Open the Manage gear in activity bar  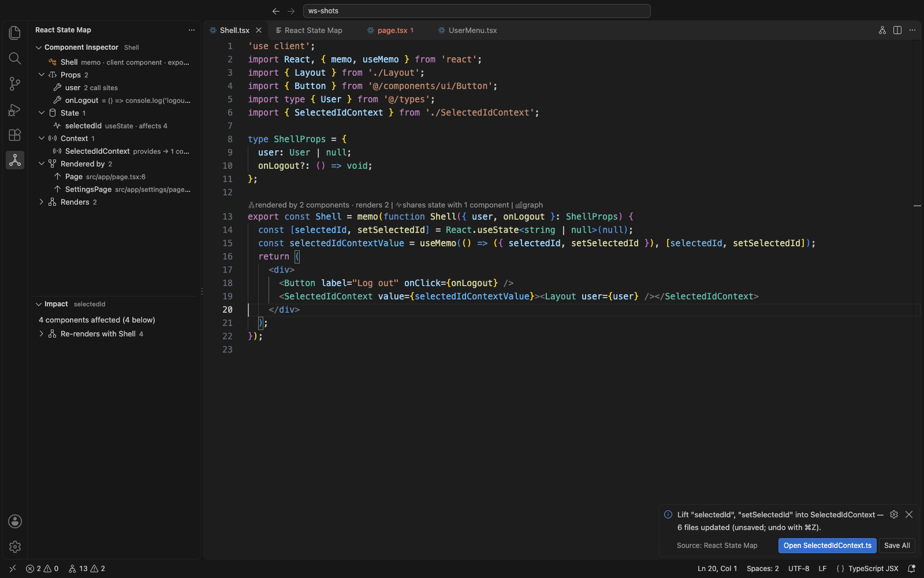pyautogui.click(x=15, y=547)
